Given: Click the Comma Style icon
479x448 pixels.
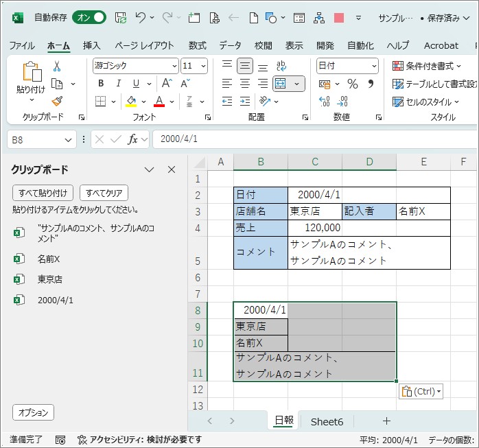Looking at the screenshot, I should pos(371,84).
